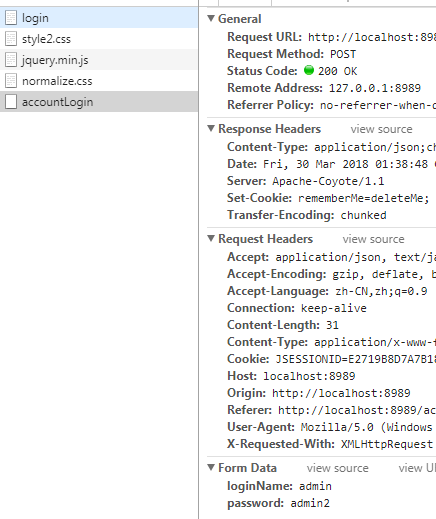The image size is (436, 519).
Task: Click the normalize.css file icon
Action: point(11,81)
